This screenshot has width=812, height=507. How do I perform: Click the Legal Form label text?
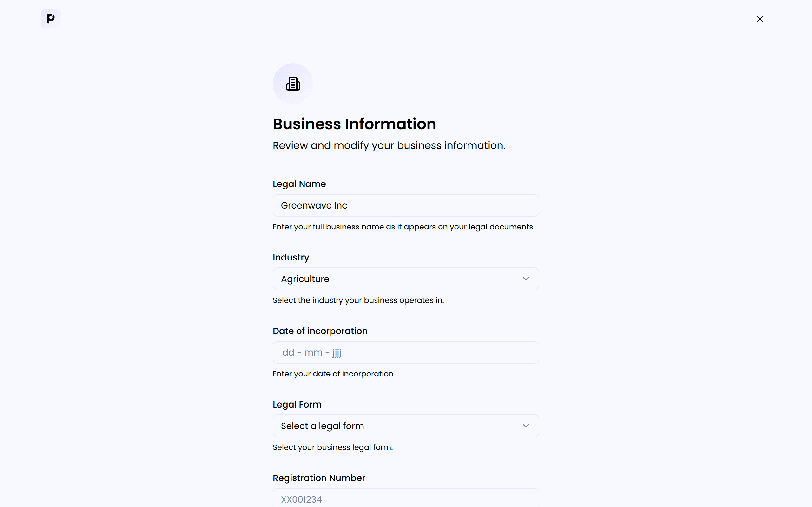click(297, 404)
